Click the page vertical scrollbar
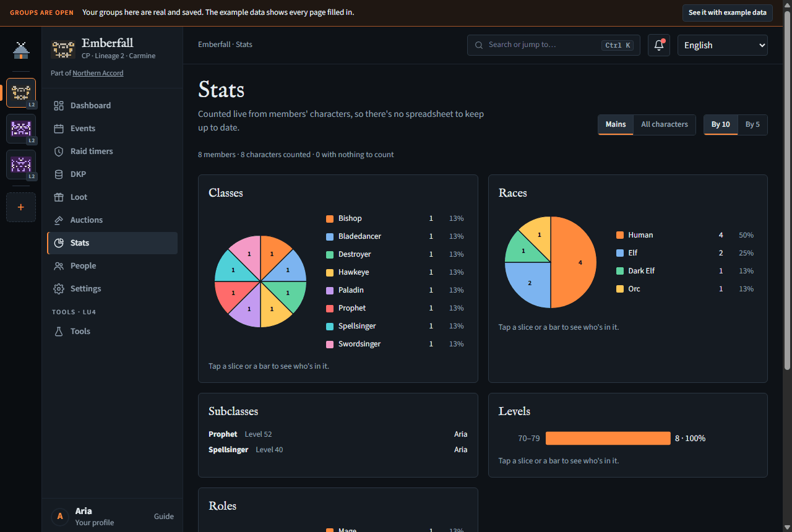The width and height of the screenshot is (792, 532). click(787, 192)
